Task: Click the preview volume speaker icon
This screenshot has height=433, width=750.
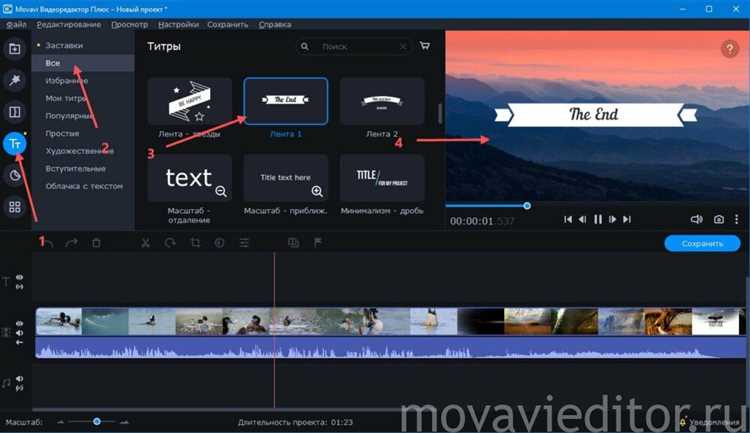Action: tap(696, 219)
